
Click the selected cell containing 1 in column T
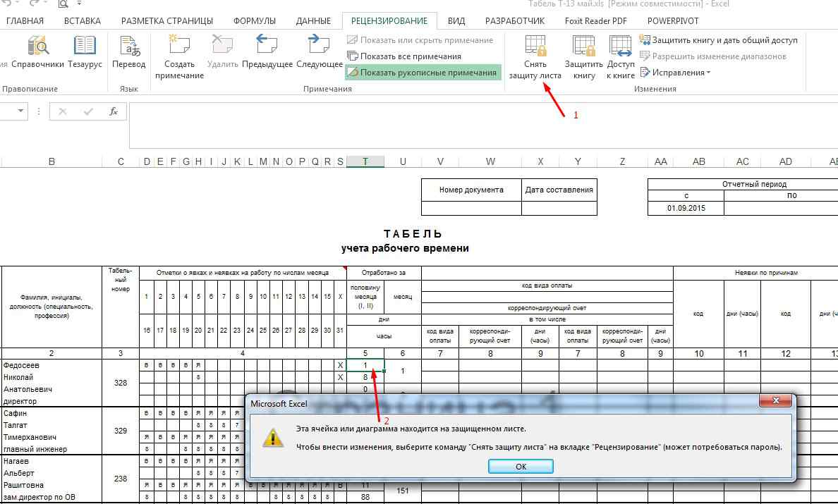point(365,366)
